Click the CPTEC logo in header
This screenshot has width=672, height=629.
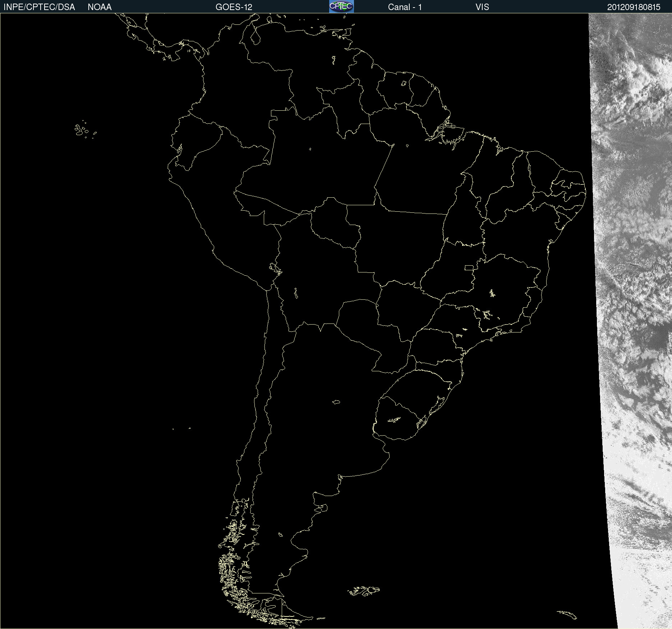pyautogui.click(x=341, y=6)
